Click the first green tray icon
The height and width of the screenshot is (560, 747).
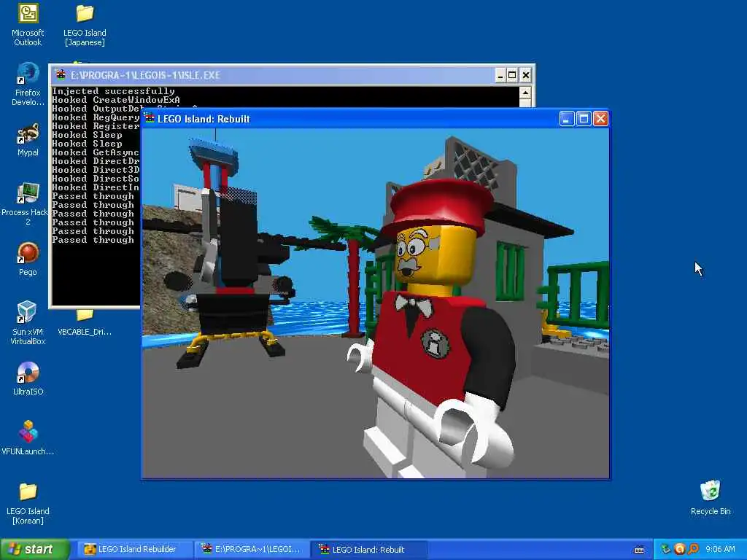pos(665,550)
